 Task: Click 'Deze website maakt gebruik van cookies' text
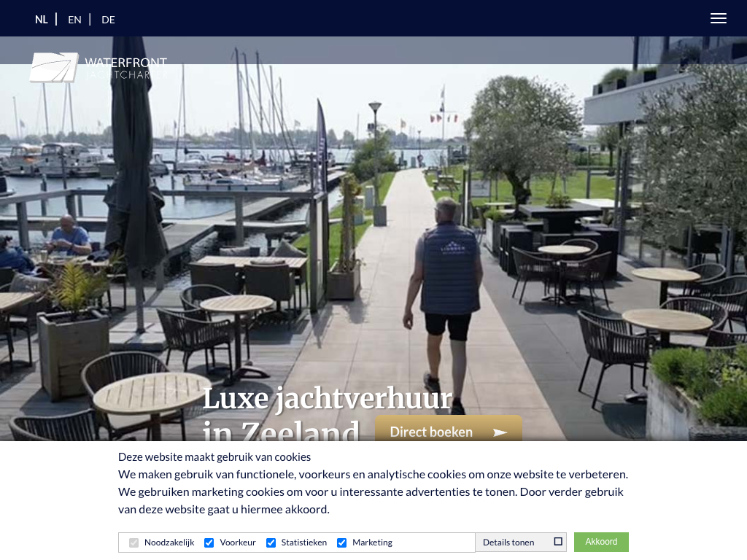tap(214, 457)
